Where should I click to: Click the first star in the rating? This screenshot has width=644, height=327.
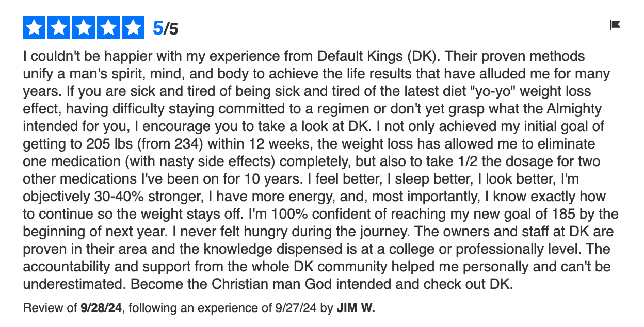35,28
